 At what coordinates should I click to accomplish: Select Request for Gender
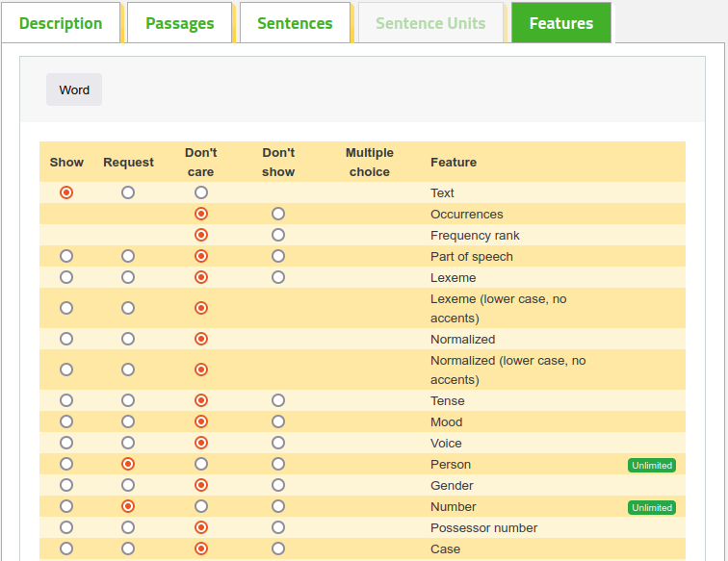[128, 485]
